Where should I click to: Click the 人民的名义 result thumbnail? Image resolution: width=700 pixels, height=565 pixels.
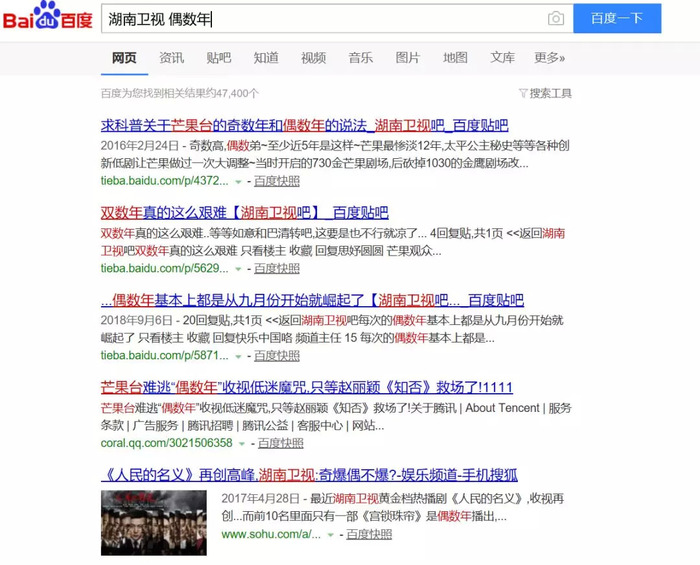(154, 523)
